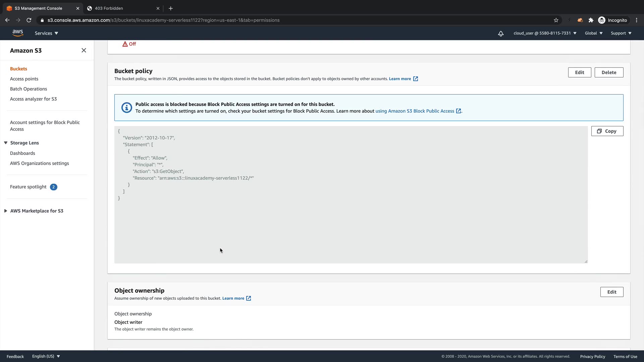
Task: Close the Amazon S3 sidebar panel
Action: pos(84,50)
